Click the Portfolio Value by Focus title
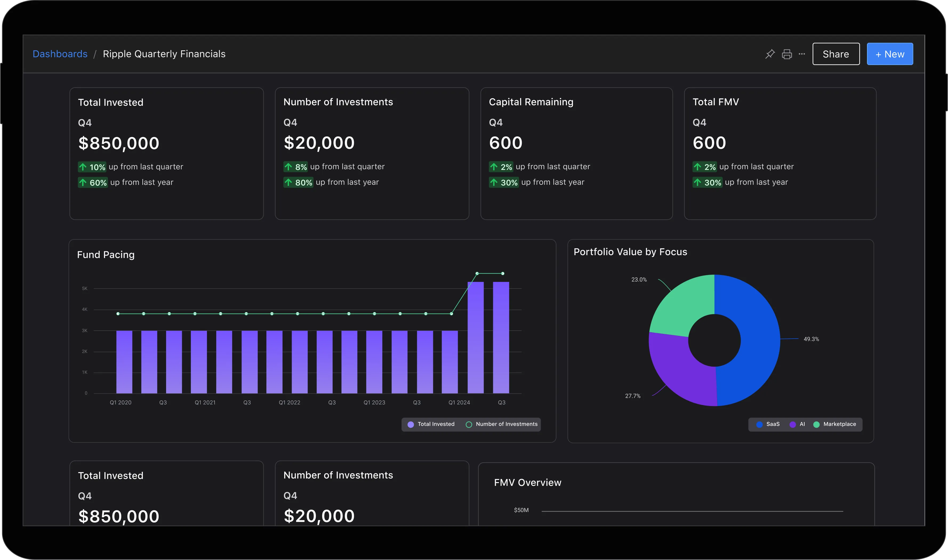This screenshot has width=948, height=560. click(630, 252)
